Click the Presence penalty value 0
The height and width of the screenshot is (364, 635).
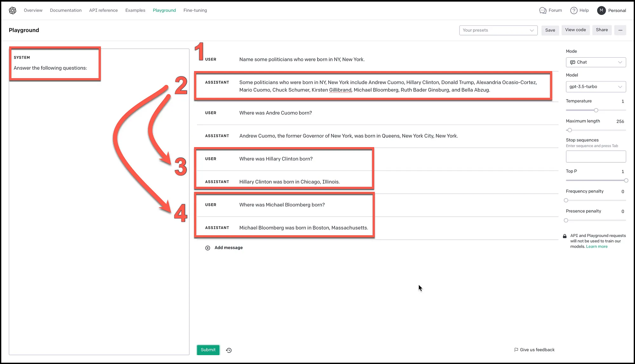pyautogui.click(x=623, y=211)
